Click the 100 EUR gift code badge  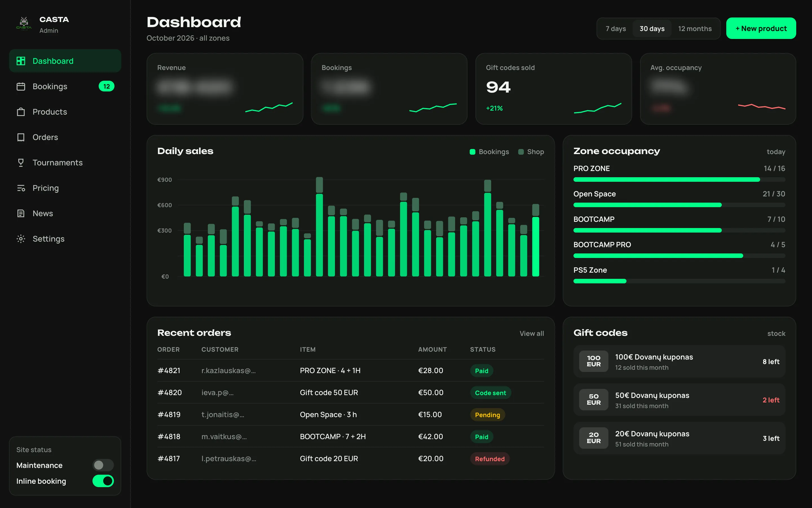tap(593, 361)
